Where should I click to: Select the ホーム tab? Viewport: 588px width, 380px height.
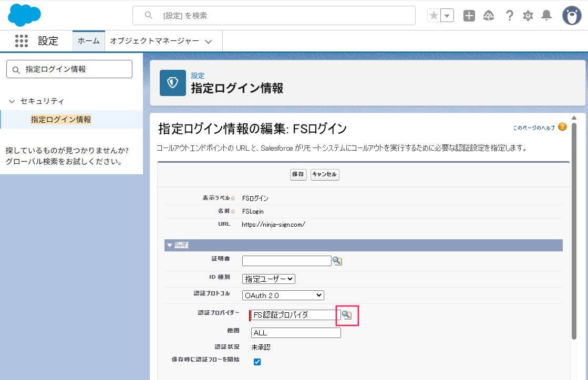[88, 41]
